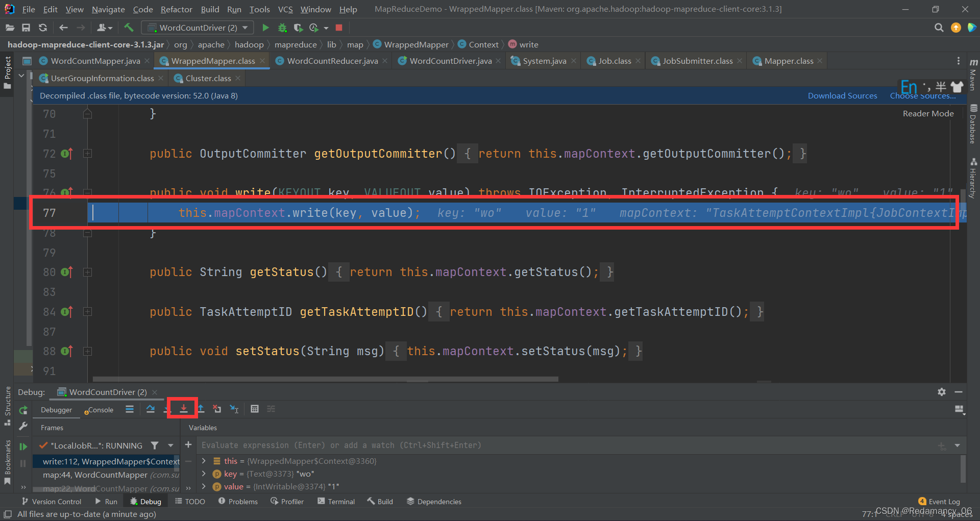Open the VCS menu
Viewport: 980px width, 521px height.
(285, 9)
